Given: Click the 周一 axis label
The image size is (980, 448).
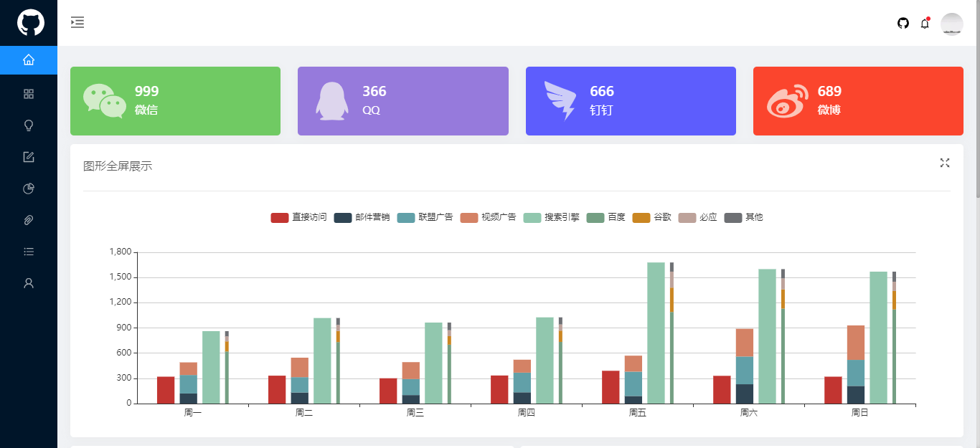Looking at the screenshot, I should point(193,413).
